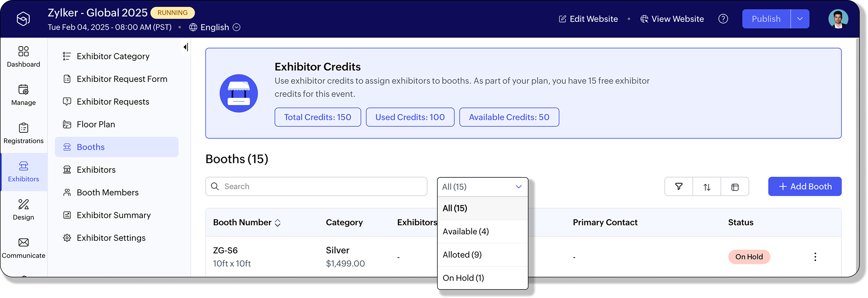Choose On Hold (1) filter option
Screen dimensions: 868x298
tap(463, 278)
